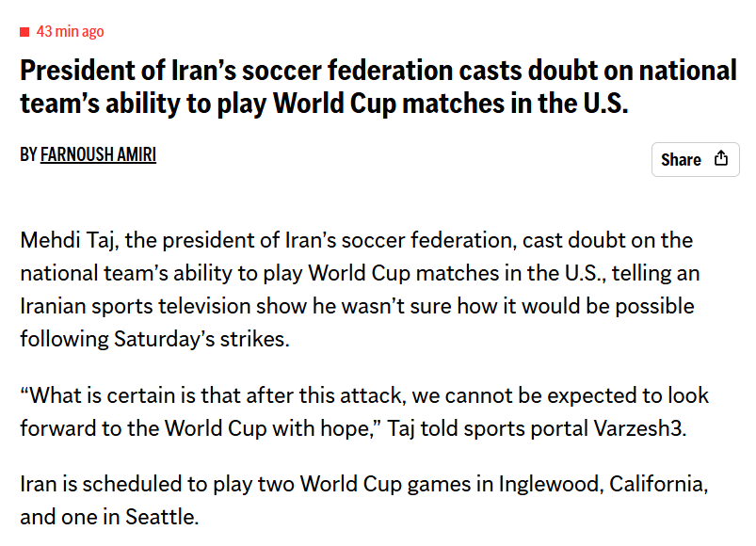
Task: Click the "BY" byline label
Action: pyautogui.click(x=28, y=154)
